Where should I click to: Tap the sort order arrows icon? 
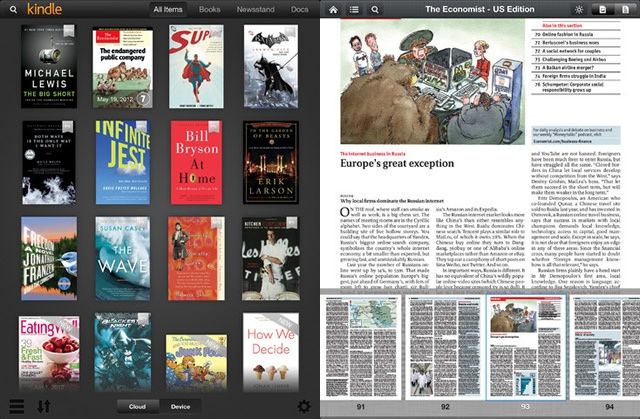click(44, 406)
